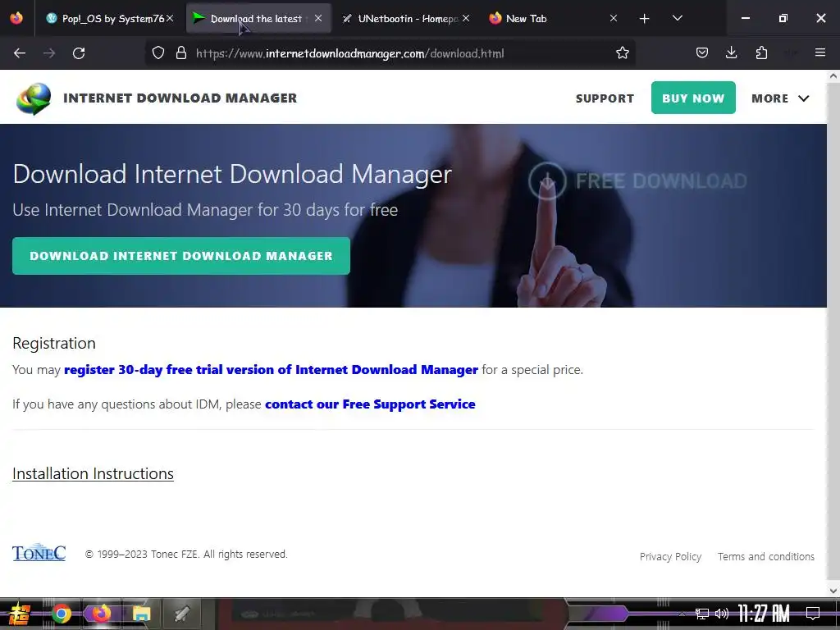840x630 pixels.
Task: Click the 11:27 AM taskbar clock
Action: coord(764,614)
